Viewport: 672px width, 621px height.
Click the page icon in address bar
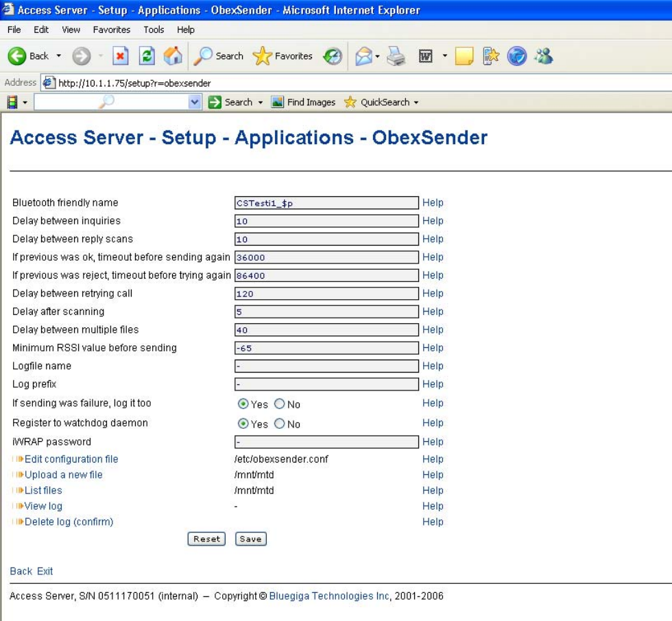tap(49, 82)
